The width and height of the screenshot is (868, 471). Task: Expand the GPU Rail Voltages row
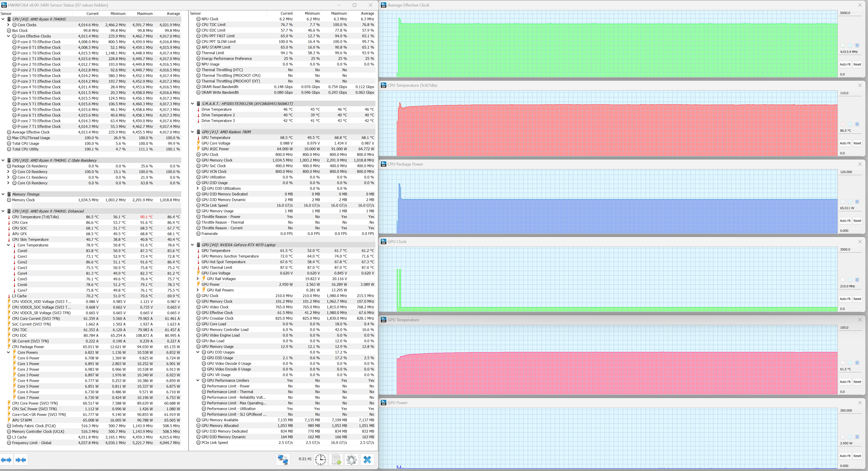(198, 279)
